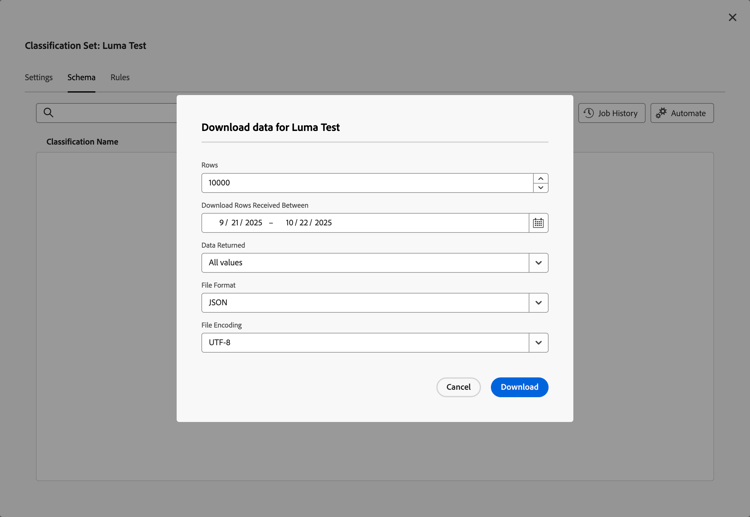Expand the File Encoding dropdown
This screenshot has height=517, width=750.
538,343
